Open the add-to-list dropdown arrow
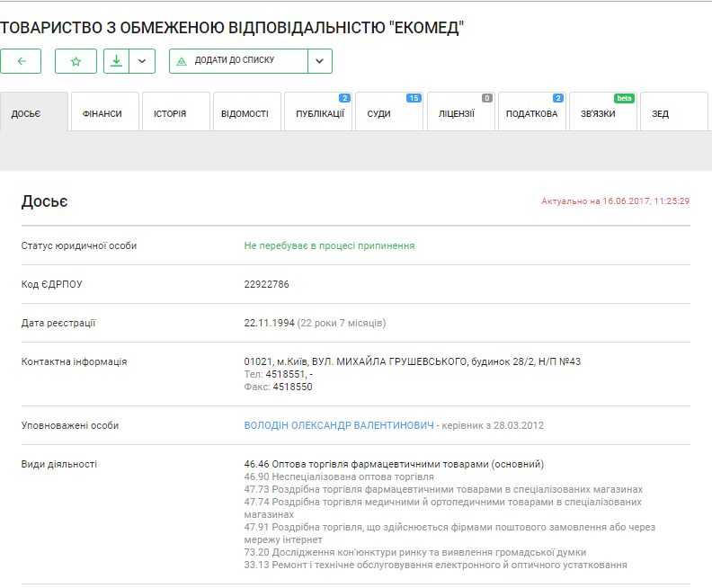 (320, 61)
